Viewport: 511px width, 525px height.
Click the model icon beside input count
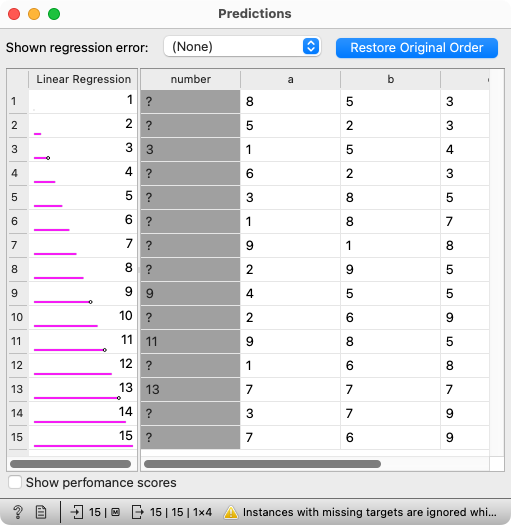point(116,512)
